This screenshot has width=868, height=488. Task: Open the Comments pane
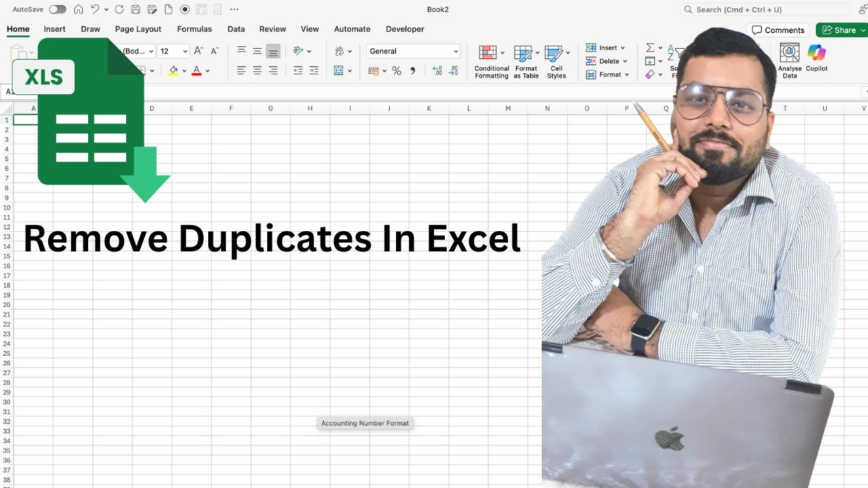[778, 30]
